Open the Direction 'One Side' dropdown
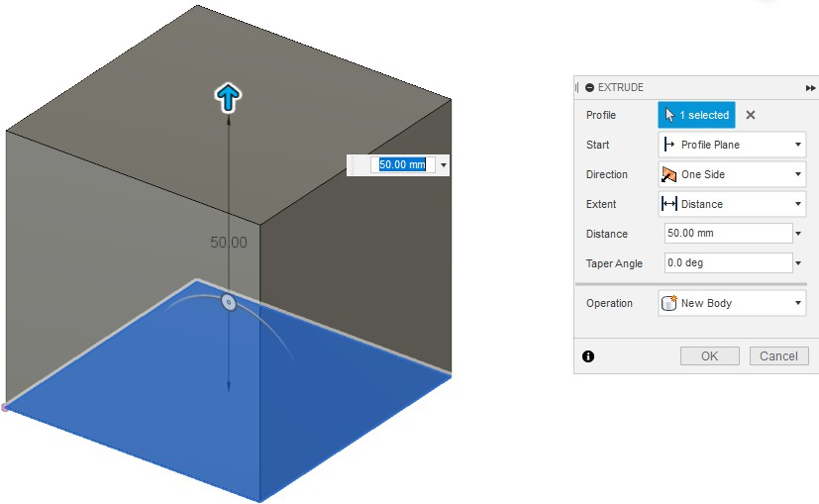Screen dimensions: 819x504 pos(732,174)
